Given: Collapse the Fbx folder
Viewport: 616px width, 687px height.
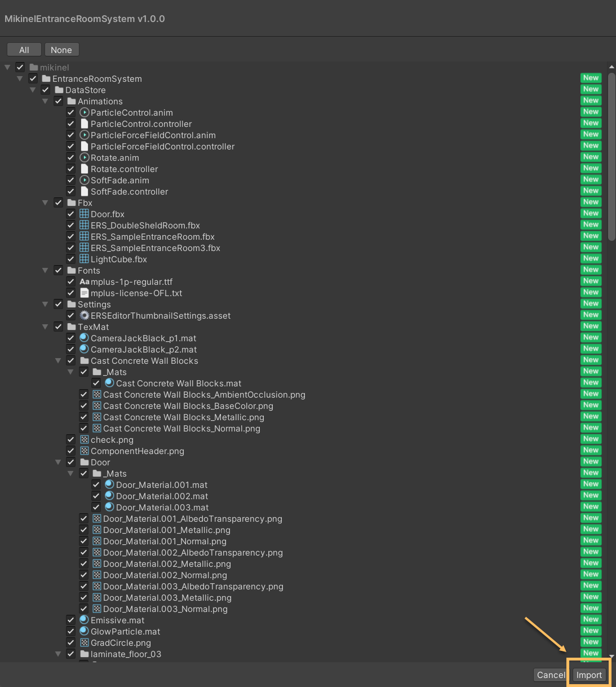Looking at the screenshot, I should pos(45,202).
